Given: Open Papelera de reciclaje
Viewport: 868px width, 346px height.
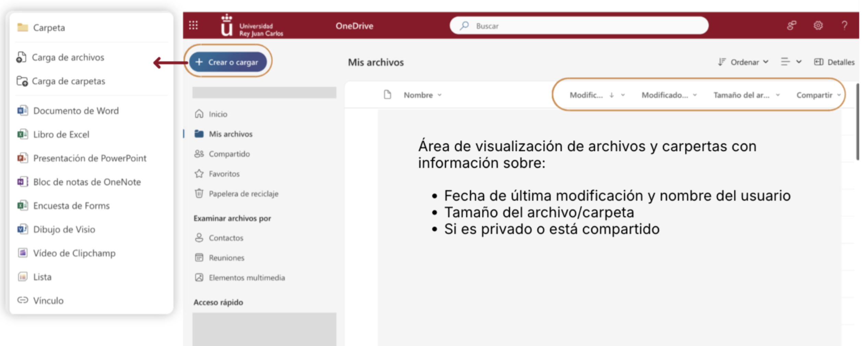Looking at the screenshot, I should point(243,194).
